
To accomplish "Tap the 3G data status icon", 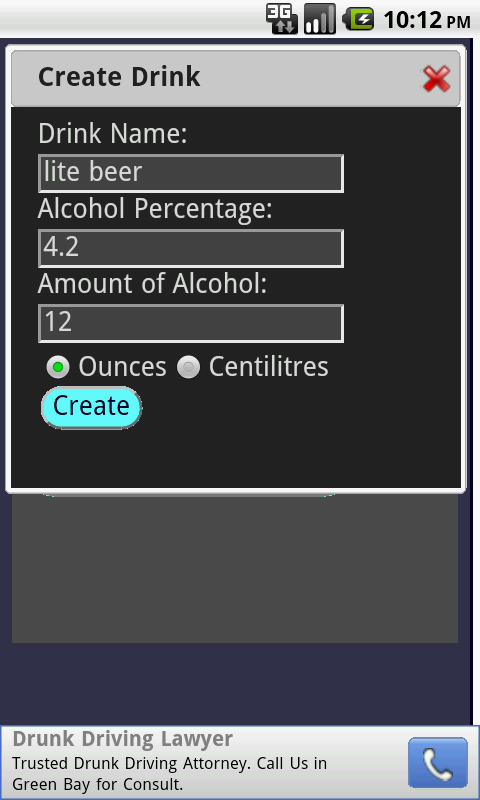I will 282,19.
